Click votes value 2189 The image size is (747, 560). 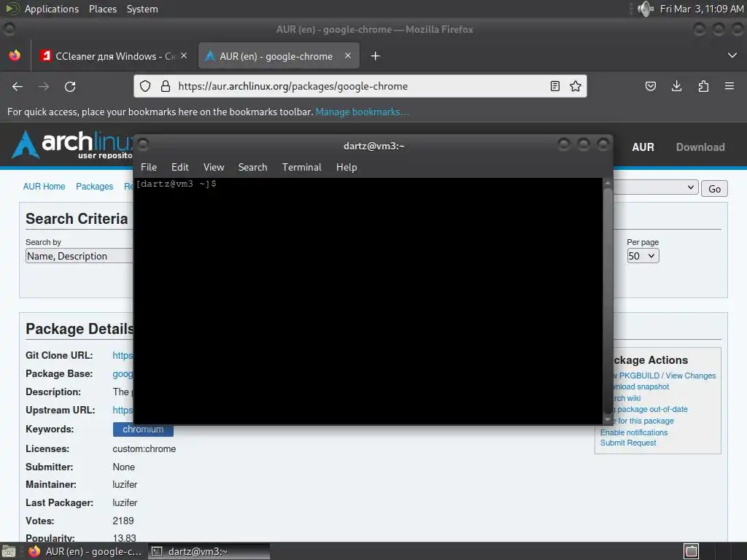coord(123,521)
